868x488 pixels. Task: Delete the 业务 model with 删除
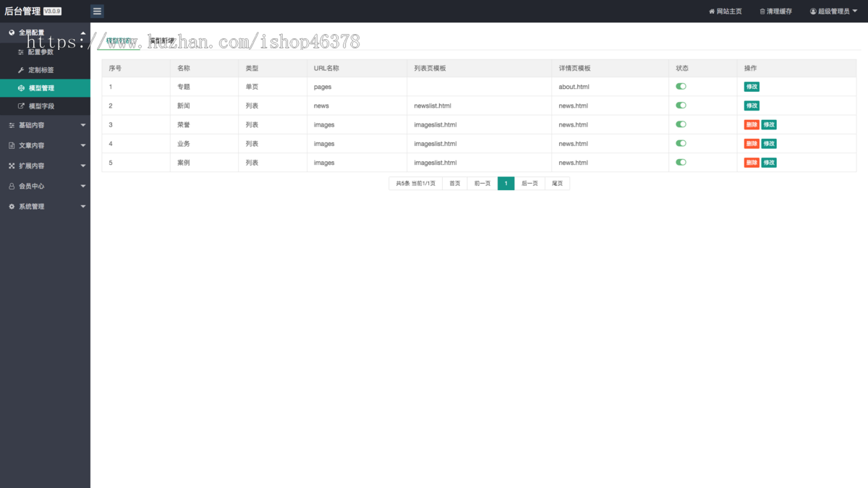(x=752, y=143)
